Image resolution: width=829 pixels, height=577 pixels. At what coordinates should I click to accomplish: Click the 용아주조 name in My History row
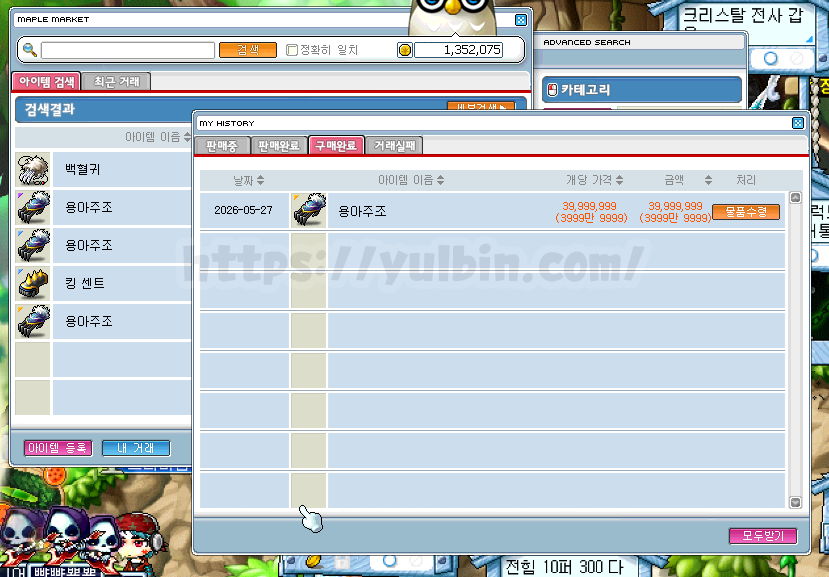point(362,212)
